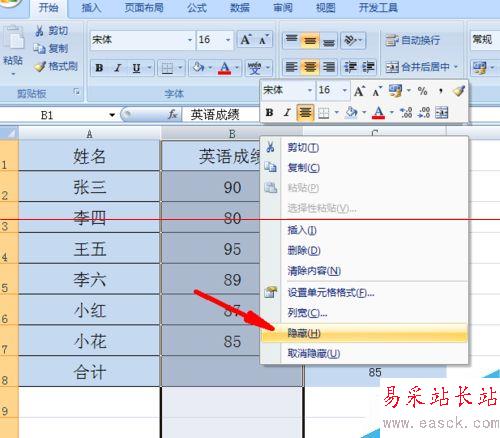Toggle Italic in the ribbon font group

117,68
